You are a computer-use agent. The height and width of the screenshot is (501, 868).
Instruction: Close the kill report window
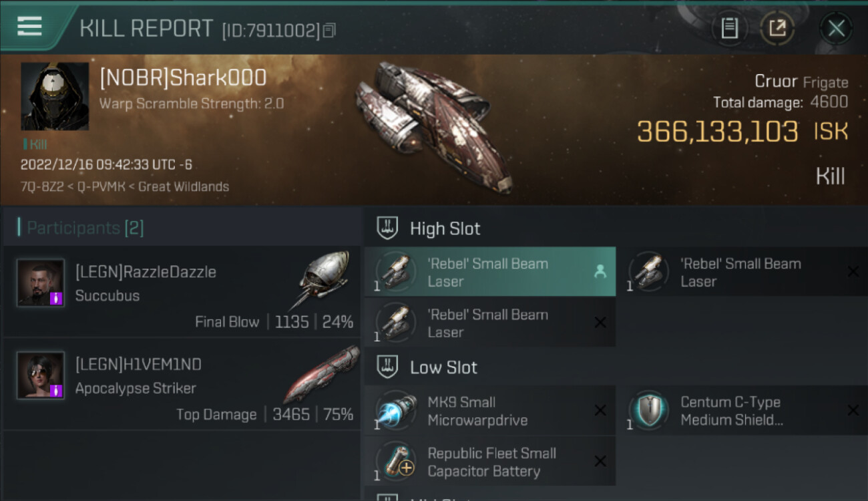point(836,28)
